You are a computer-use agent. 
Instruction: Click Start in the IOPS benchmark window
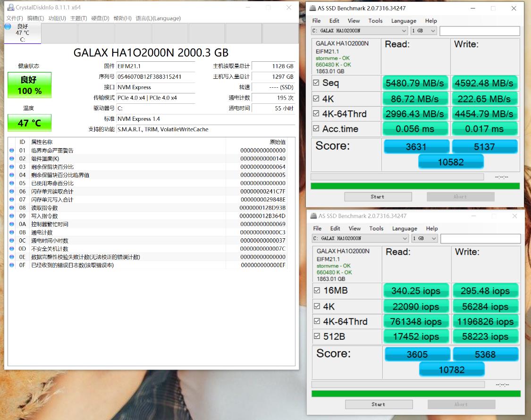[379, 404]
